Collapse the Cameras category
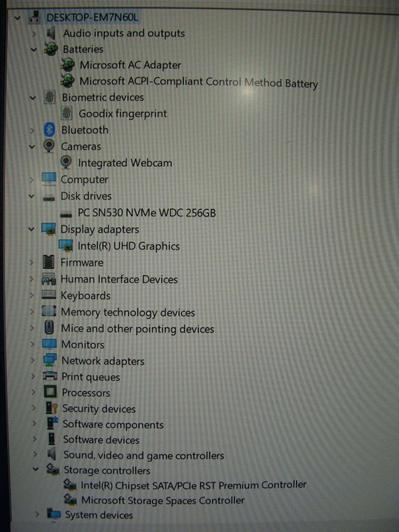This screenshot has width=399, height=532. click(32, 147)
